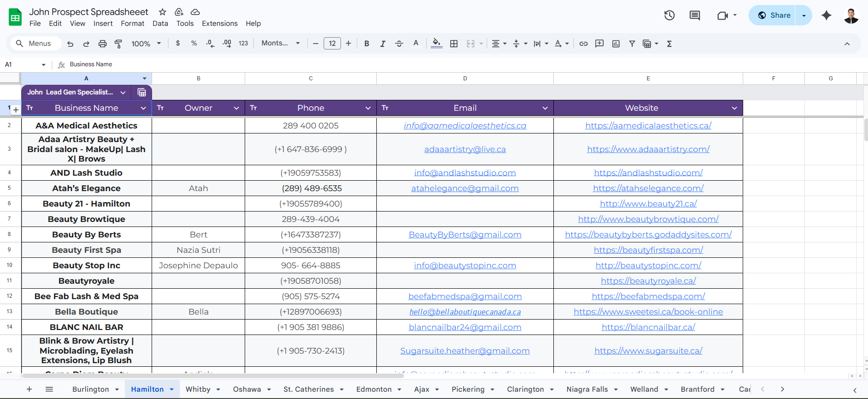
Task: Open horizontal align options
Action: [499, 44]
